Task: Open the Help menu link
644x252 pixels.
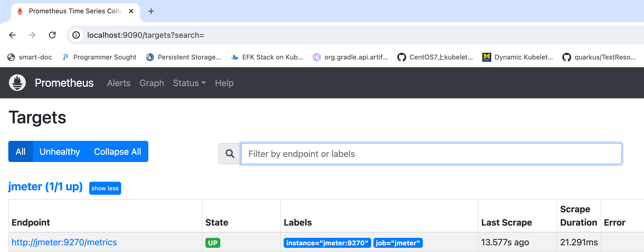Action: [x=224, y=83]
